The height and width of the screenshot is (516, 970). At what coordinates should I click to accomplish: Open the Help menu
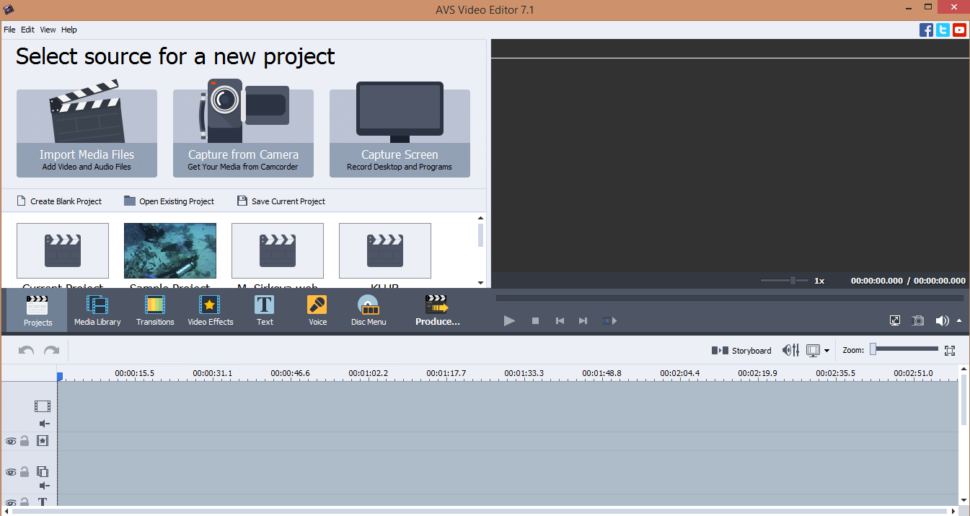(x=69, y=30)
